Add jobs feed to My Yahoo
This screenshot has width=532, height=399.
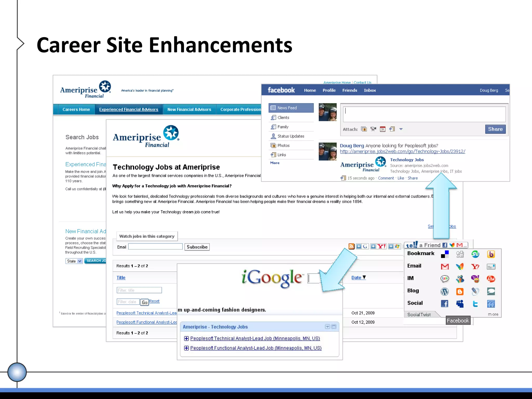[378, 246]
